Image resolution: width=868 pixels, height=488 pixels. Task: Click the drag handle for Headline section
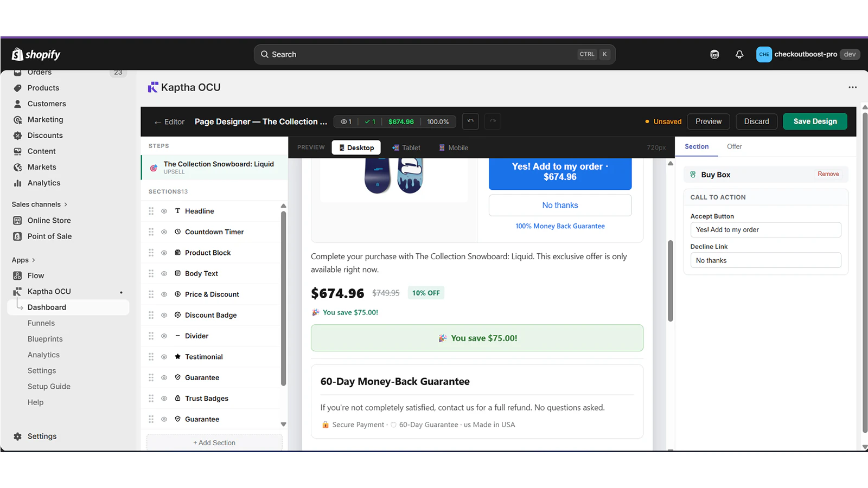151,211
